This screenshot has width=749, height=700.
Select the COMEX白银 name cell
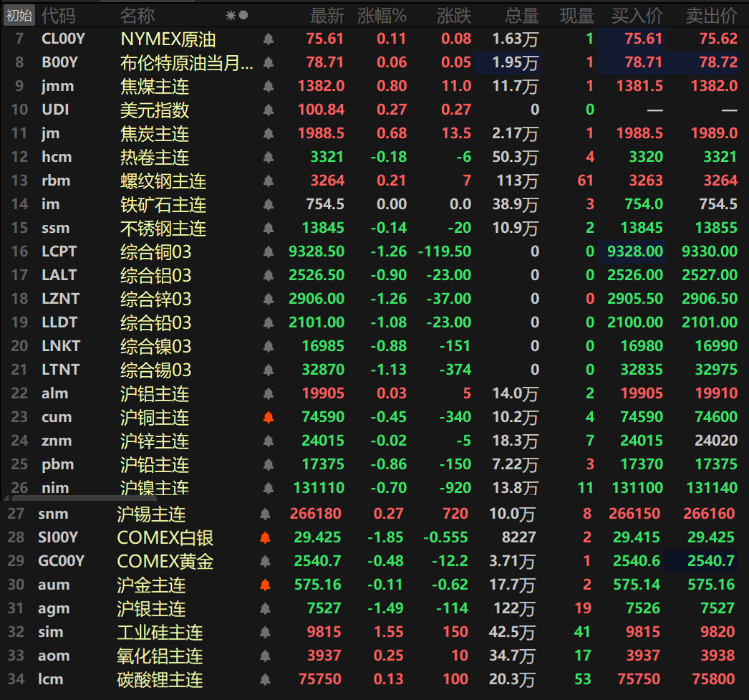pyautogui.click(x=165, y=537)
